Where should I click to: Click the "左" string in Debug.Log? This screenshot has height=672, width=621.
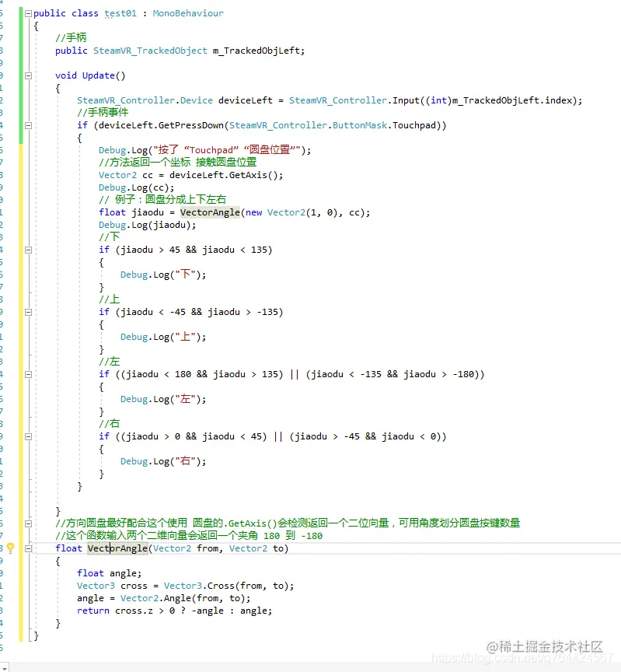(x=186, y=398)
